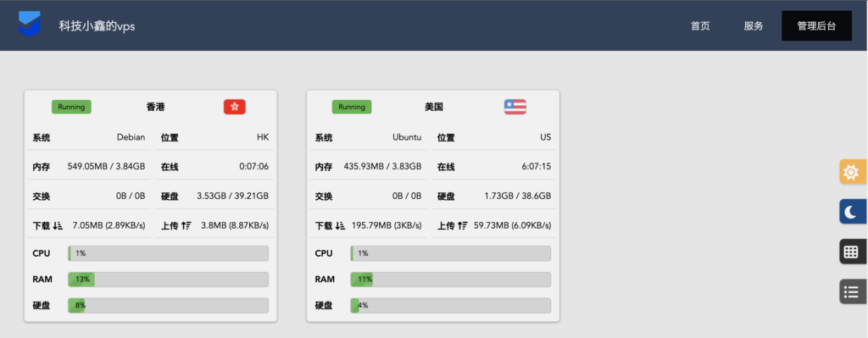Click 在线 label in the 美国 card
This screenshot has height=338, width=868.
446,167
